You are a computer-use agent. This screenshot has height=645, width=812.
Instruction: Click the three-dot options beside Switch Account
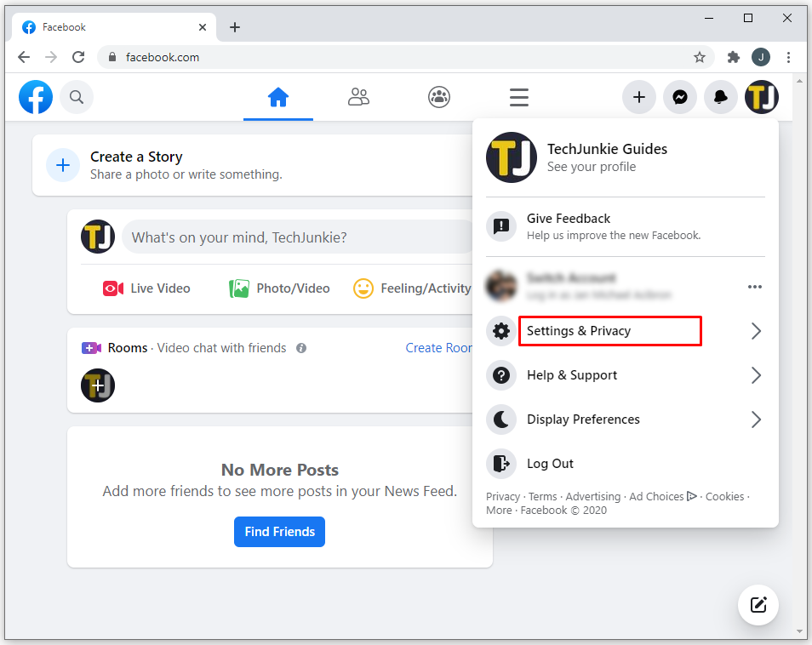[755, 287]
